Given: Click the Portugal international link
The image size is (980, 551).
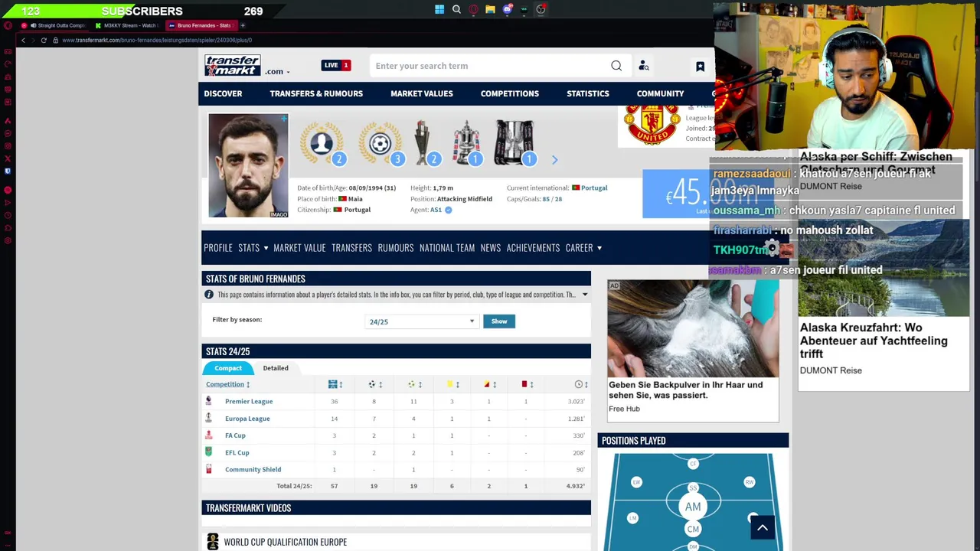Looking at the screenshot, I should point(594,187).
